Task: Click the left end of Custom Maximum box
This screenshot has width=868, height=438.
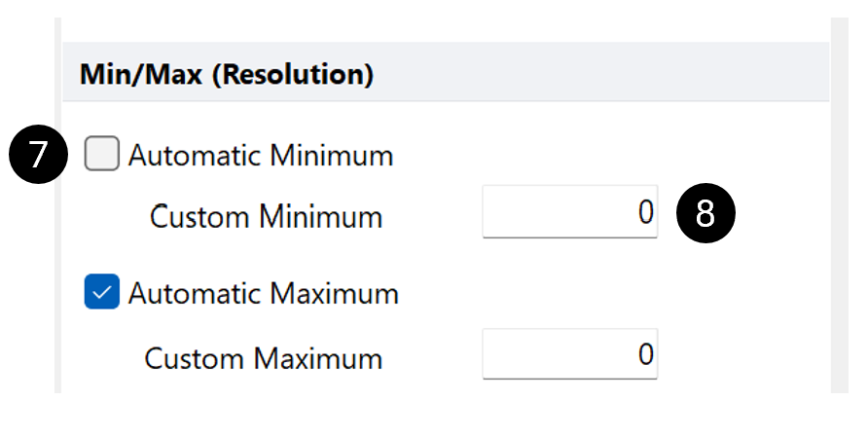Action: point(496,354)
